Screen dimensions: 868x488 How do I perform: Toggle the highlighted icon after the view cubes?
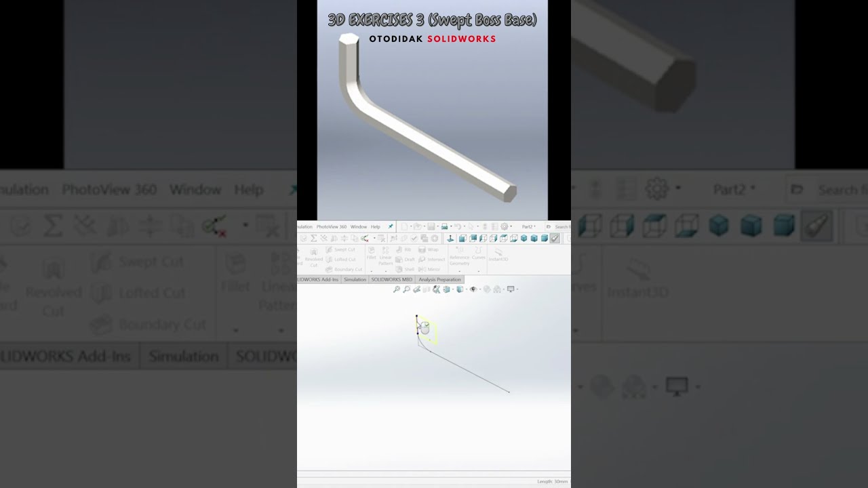tap(555, 238)
